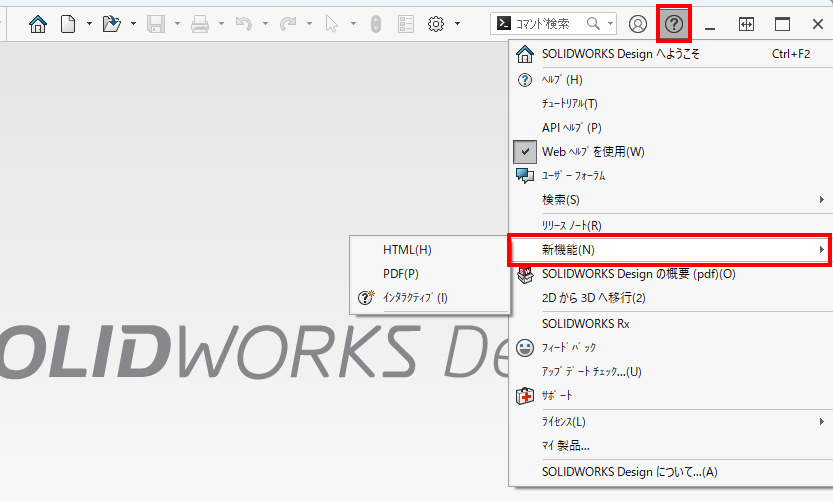Choose PDF(P) in the new features submenu
This screenshot has height=501, width=833.
tap(400, 273)
